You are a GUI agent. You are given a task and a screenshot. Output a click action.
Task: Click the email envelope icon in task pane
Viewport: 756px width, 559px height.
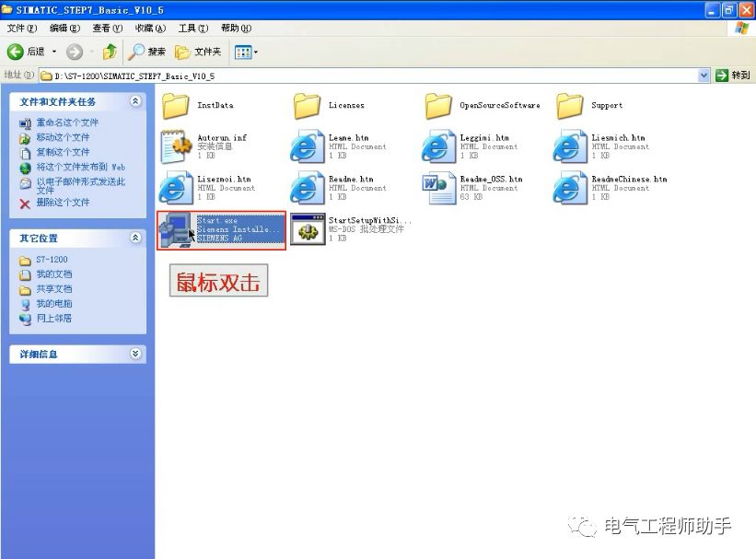[25, 183]
